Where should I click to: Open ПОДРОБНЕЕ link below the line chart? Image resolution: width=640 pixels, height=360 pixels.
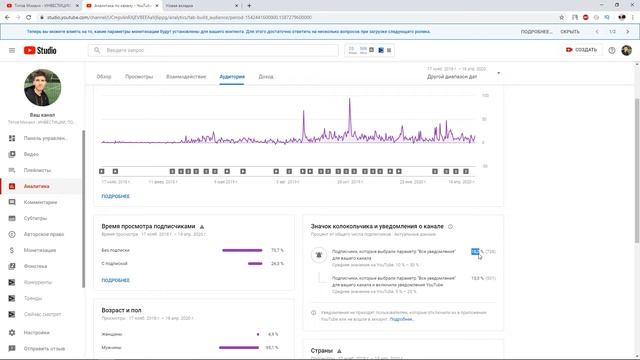click(x=116, y=196)
